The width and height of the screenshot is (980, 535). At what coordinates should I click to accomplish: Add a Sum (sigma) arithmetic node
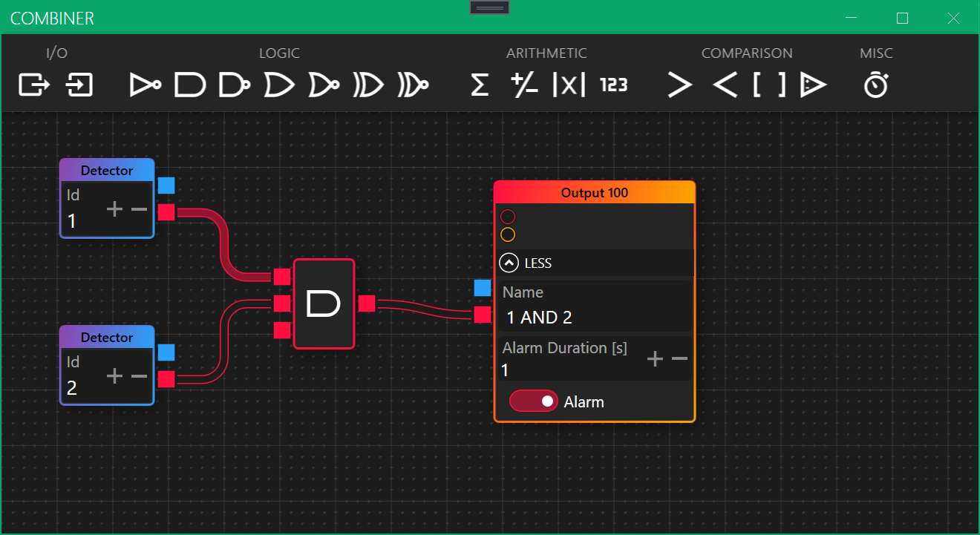480,85
